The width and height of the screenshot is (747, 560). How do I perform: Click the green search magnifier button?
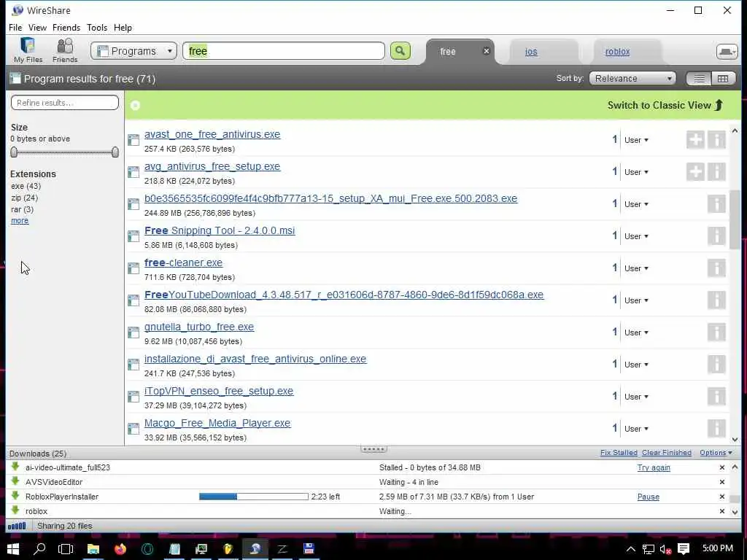click(400, 51)
